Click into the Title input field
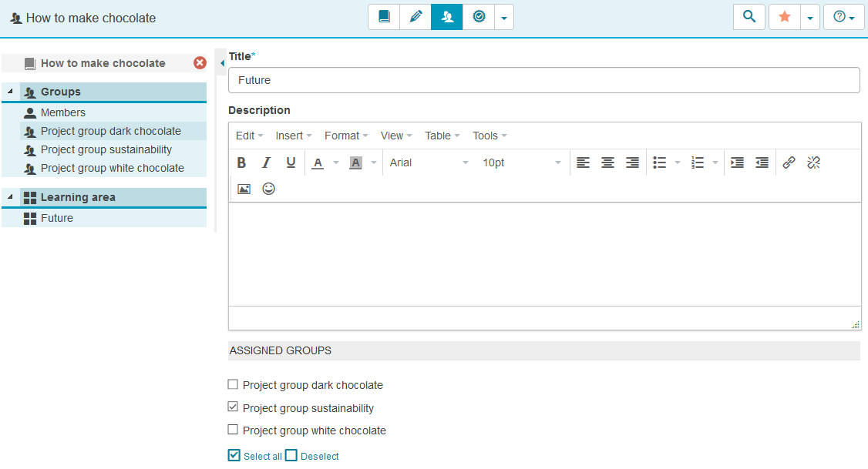 [x=543, y=80]
